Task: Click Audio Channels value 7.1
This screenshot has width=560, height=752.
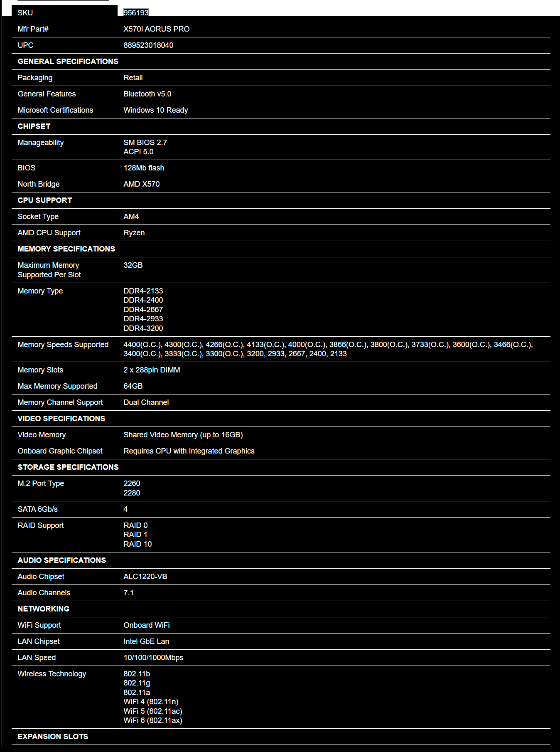Action: 129,593
